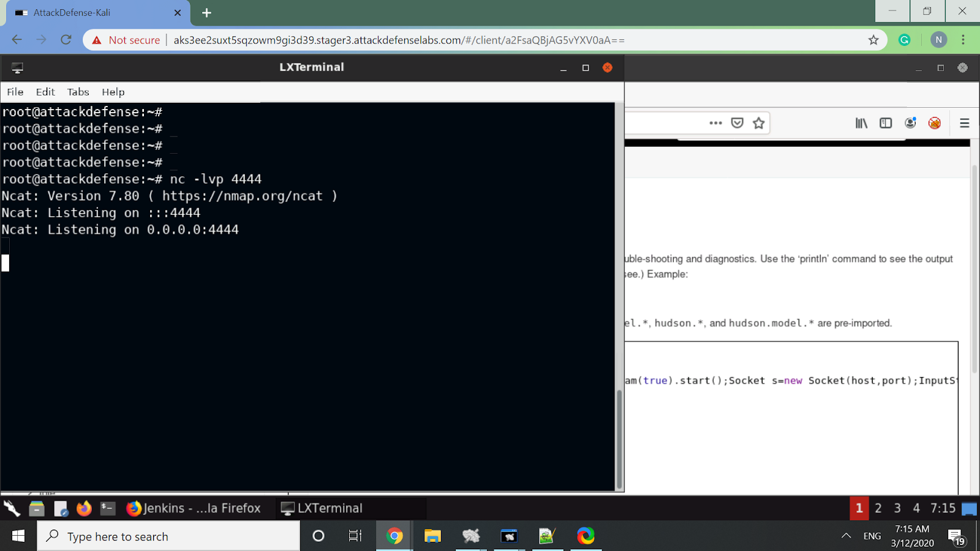Screen dimensions: 980x551
Task: Click the Windows search input field
Action: pos(168,536)
